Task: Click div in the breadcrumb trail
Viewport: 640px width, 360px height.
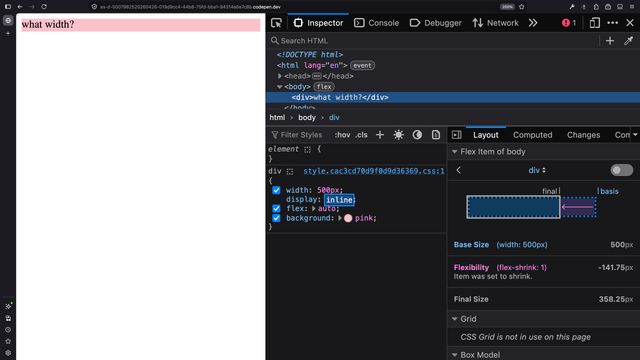Action: (334, 118)
